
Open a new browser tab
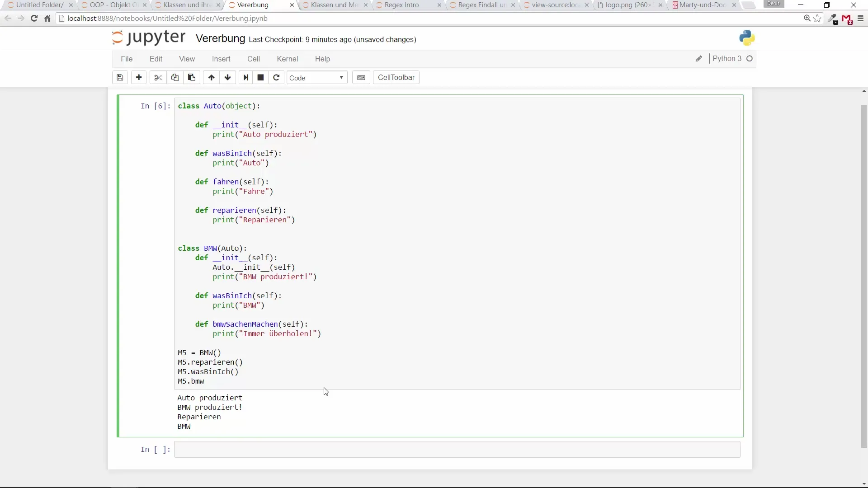[x=749, y=5]
